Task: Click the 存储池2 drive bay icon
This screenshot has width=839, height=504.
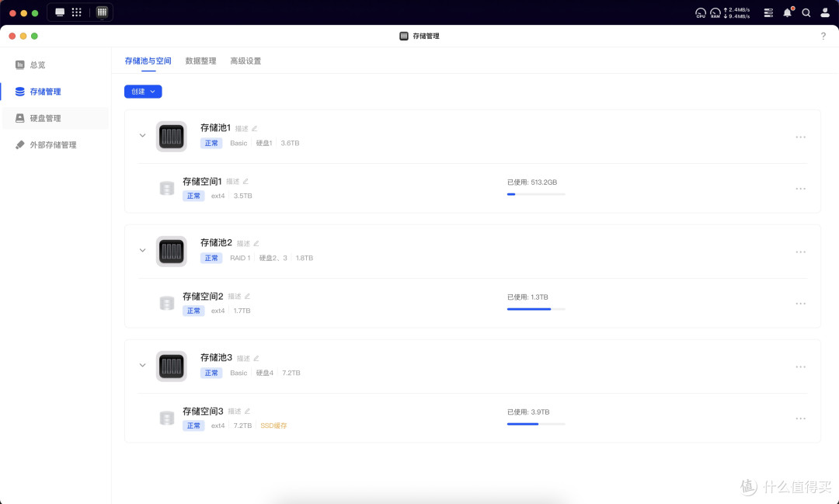Action: coord(171,252)
